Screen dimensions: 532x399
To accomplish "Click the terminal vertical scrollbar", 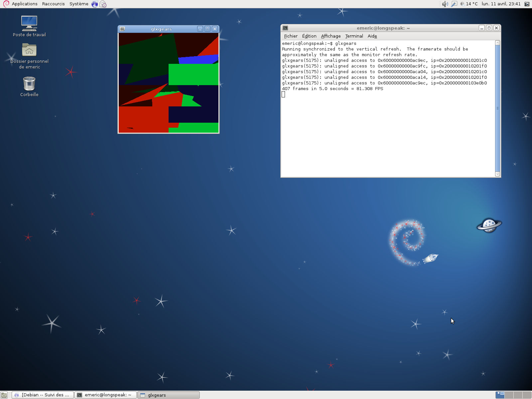I will (x=497, y=108).
